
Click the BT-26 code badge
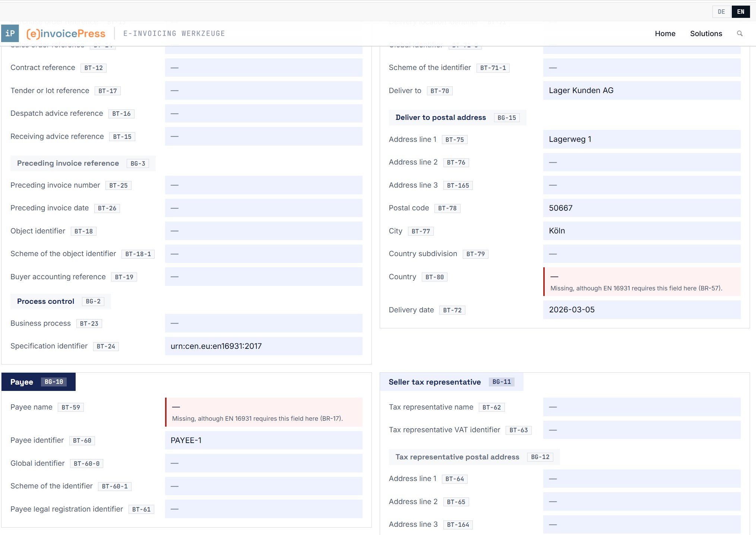point(107,208)
